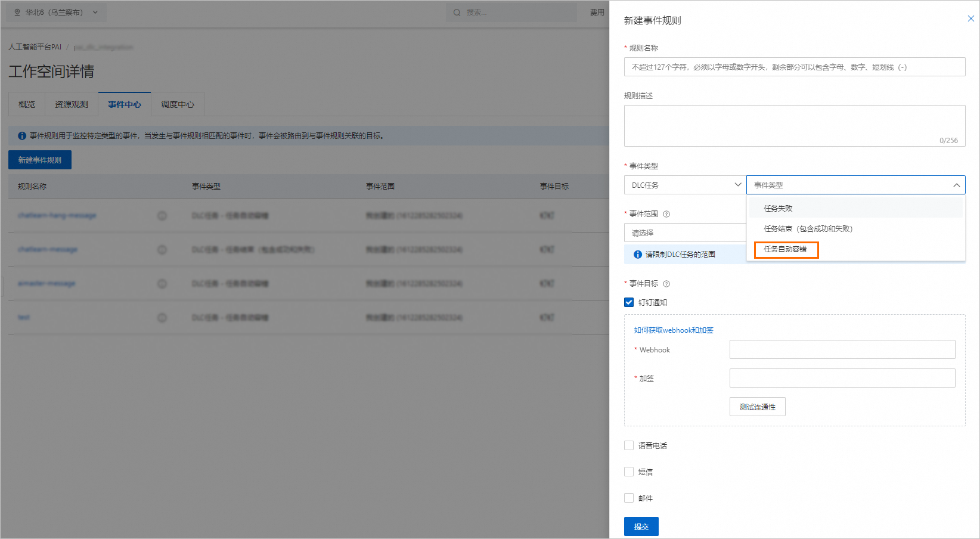
Task: Click the 规则名称 column header
Action: tap(32, 187)
